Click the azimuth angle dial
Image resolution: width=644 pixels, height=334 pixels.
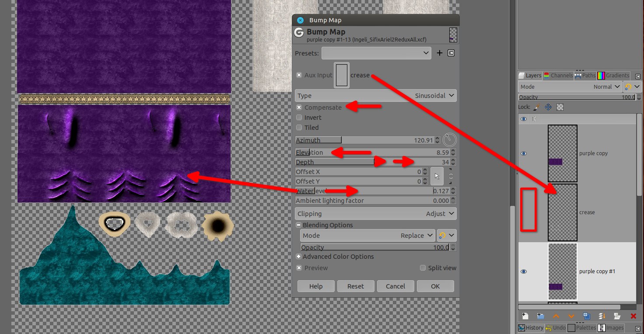point(449,140)
